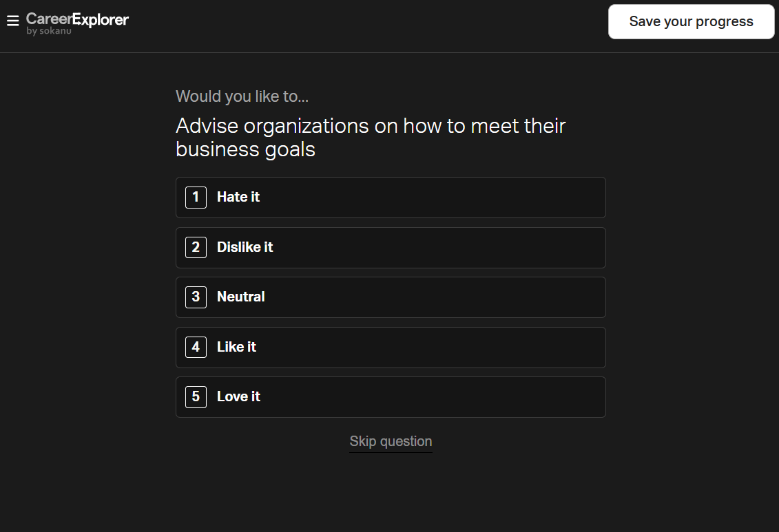779x532 pixels.
Task: Click the number 5 key badge
Action: (196, 397)
